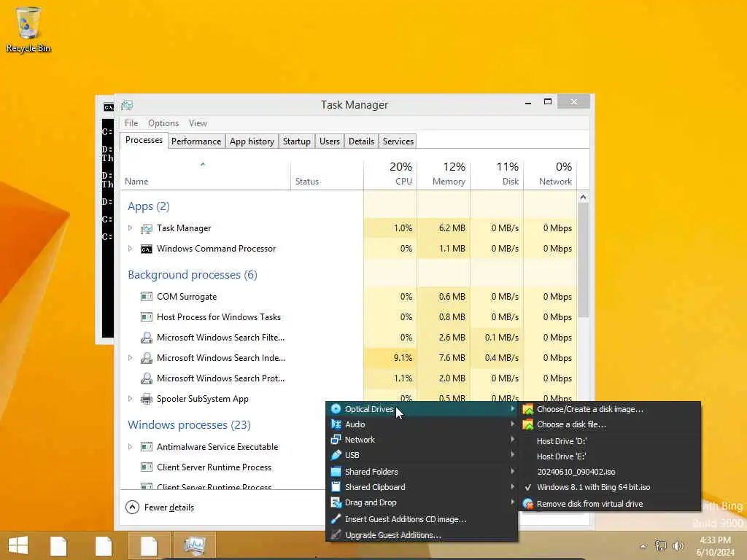Select the checked Windows 8.1 with Bing iso
Image resolution: width=747 pixels, height=560 pixels.
tap(593, 487)
